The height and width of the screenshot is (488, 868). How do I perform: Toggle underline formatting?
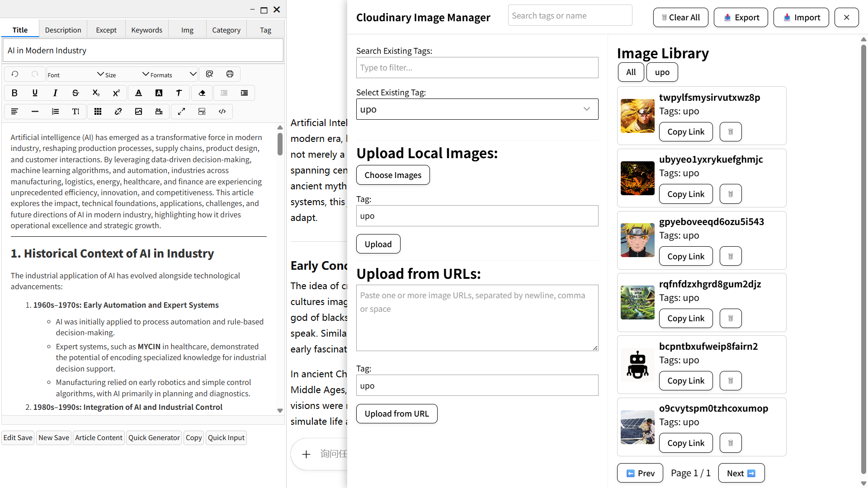(x=35, y=93)
